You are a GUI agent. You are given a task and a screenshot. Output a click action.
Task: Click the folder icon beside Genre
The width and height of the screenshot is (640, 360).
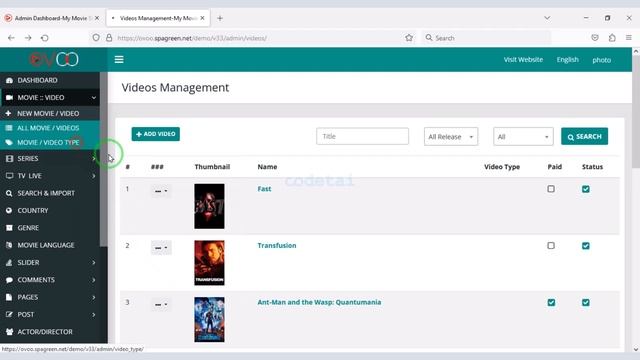click(x=9, y=228)
